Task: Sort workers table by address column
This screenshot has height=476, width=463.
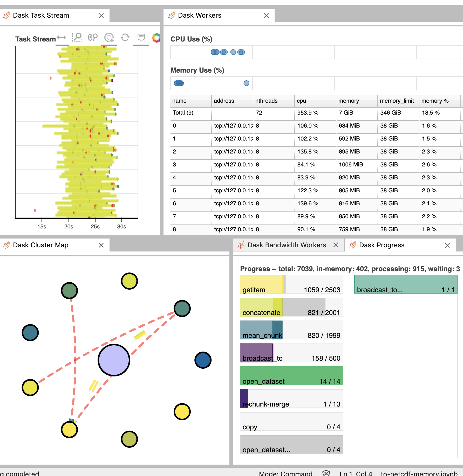Action: pos(232,101)
